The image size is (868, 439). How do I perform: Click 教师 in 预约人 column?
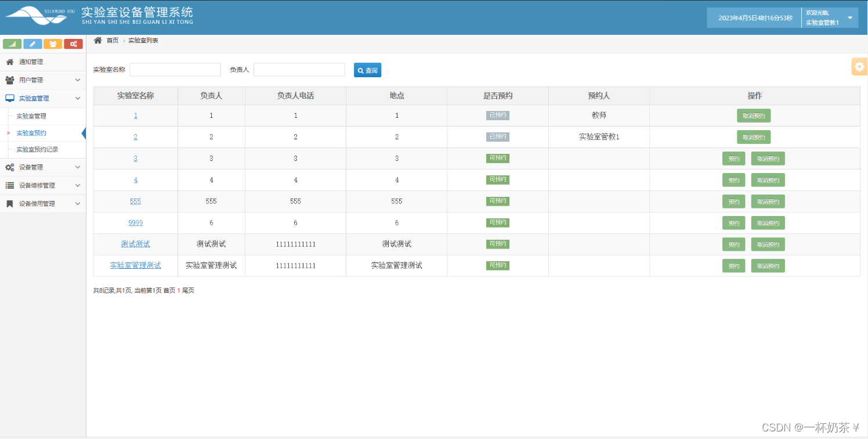coord(599,116)
